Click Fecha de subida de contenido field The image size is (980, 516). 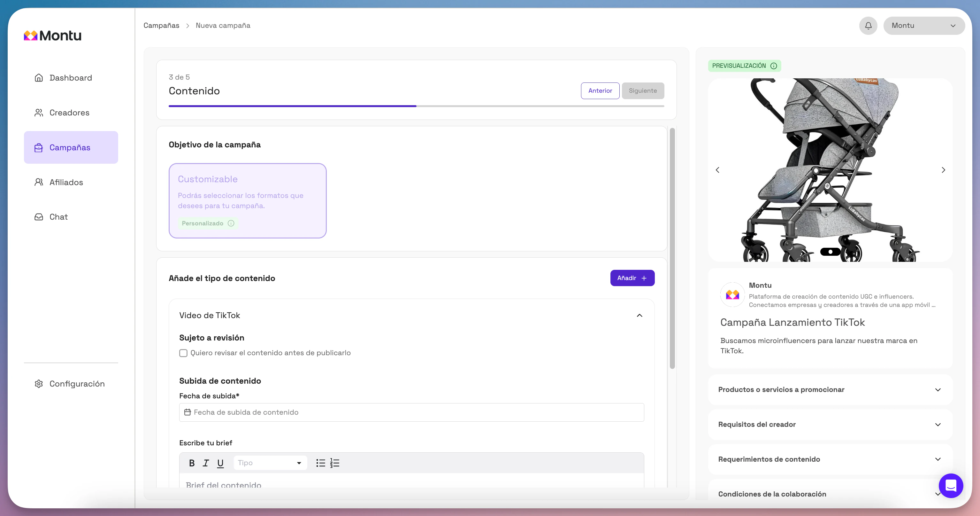click(x=412, y=412)
